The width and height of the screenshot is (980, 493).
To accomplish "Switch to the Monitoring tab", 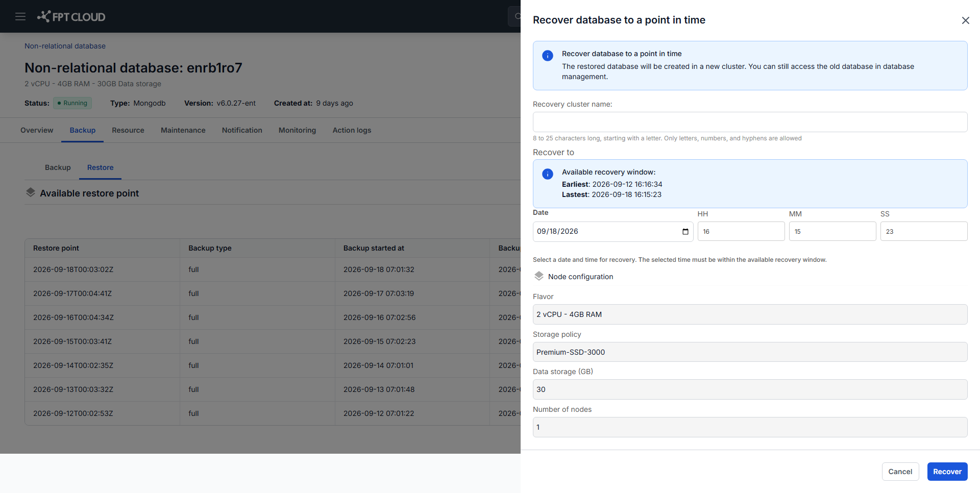I will click(297, 130).
